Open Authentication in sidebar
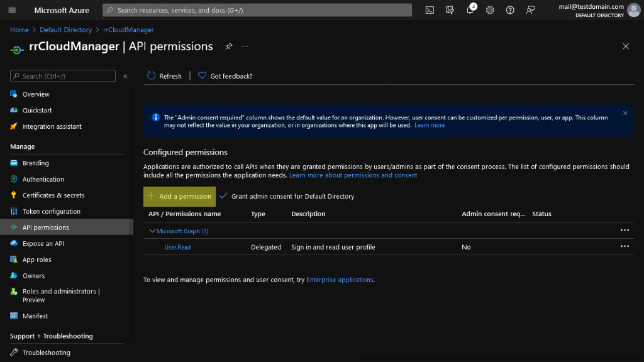The image size is (644, 362). coord(43,179)
